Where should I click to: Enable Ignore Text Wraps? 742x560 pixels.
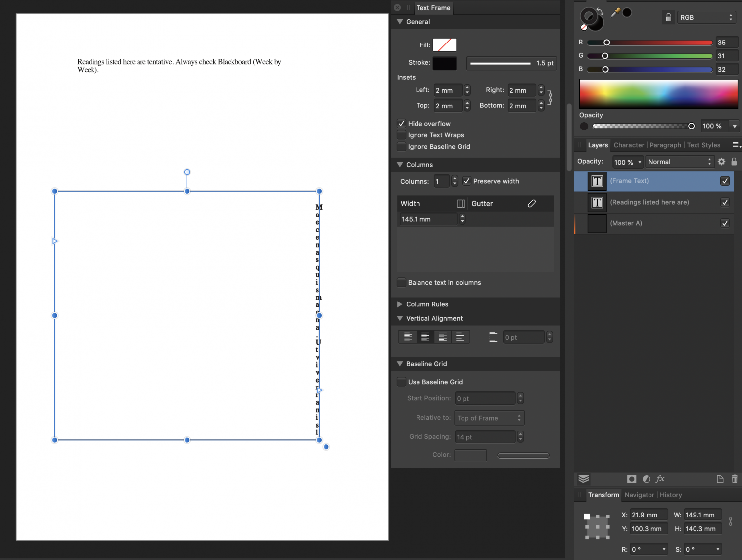402,135
